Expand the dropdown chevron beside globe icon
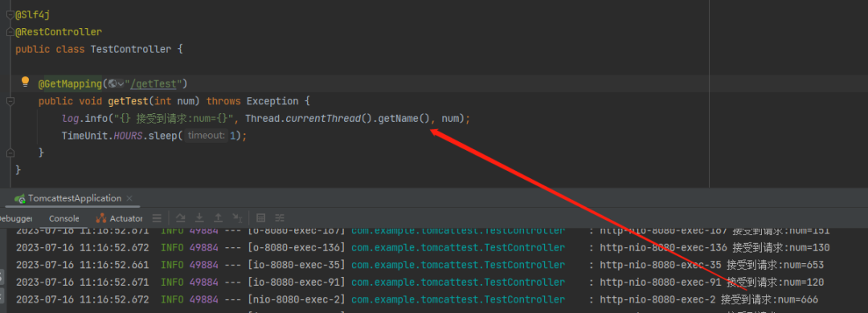The image size is (868, 313). click(x=120, y=84)
